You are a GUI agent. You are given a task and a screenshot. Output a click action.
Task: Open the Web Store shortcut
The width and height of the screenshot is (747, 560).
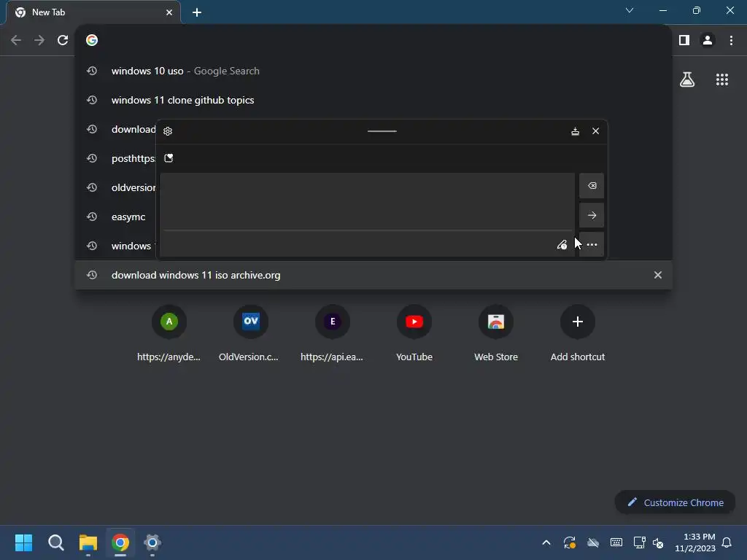pos(496,333)
